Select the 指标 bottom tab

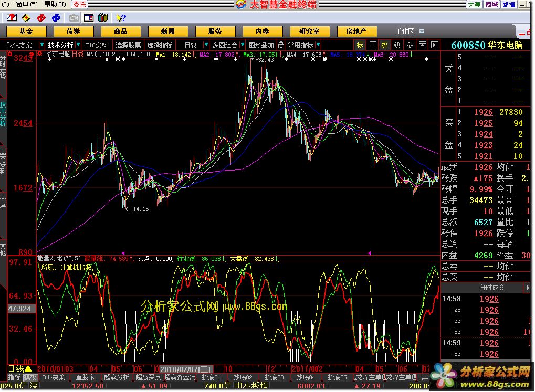tap(14, 377)
